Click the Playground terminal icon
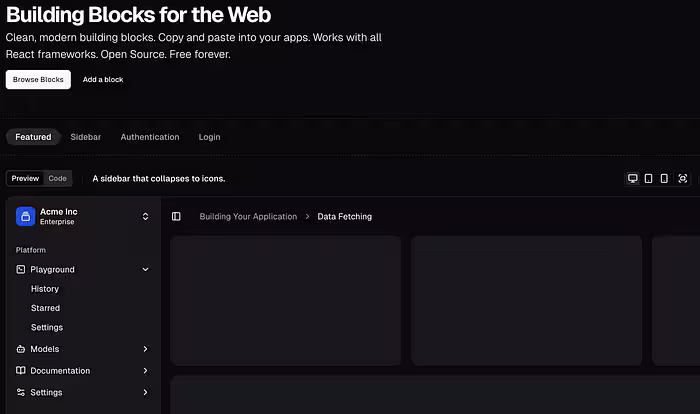 [21, 269]
